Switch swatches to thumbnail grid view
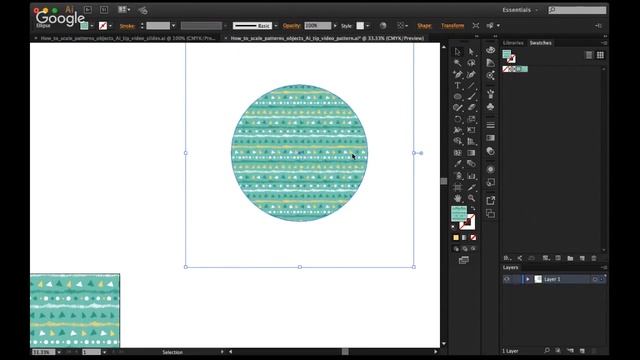640x360 pixels. click(600, 55)
